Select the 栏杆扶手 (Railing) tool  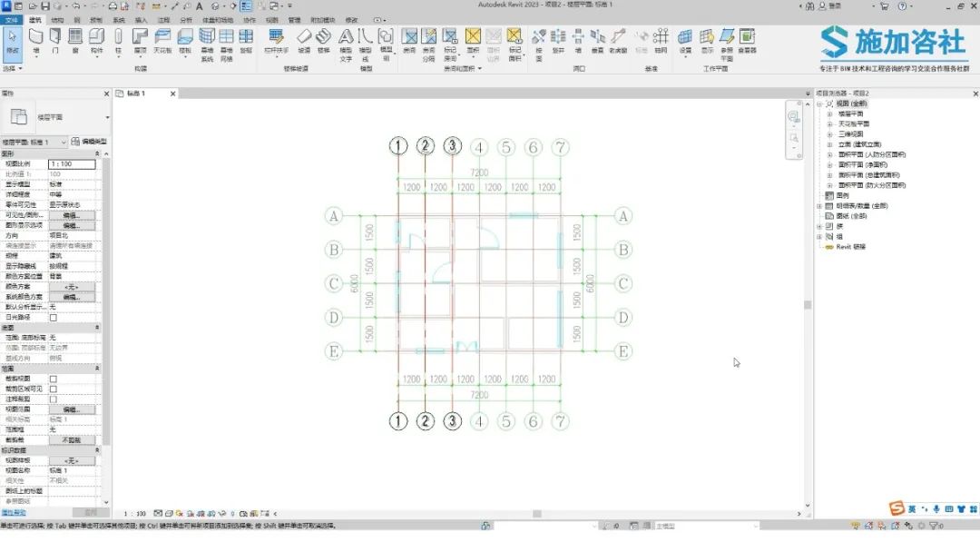pyautogui.click(x=276, y=41)
